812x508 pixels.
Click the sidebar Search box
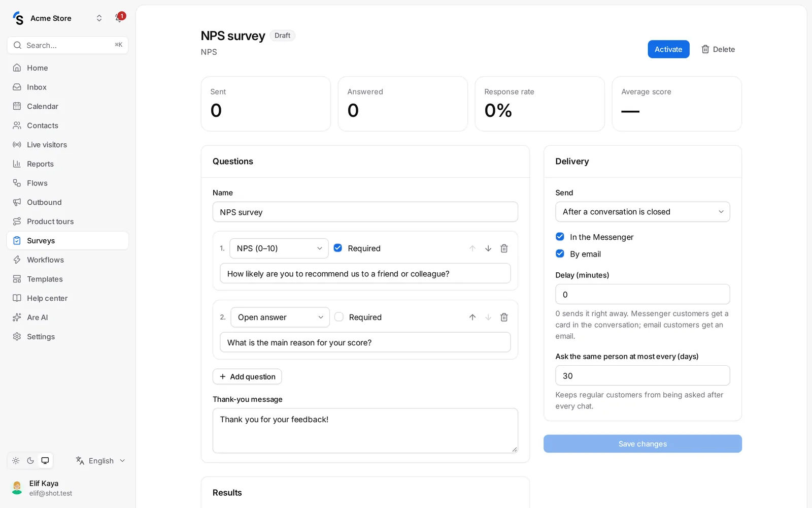tap(67, 45)
